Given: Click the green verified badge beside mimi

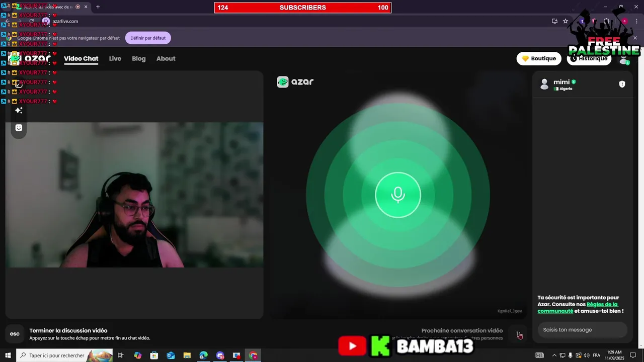Looking at the screenshot, I should pos(574,82).
